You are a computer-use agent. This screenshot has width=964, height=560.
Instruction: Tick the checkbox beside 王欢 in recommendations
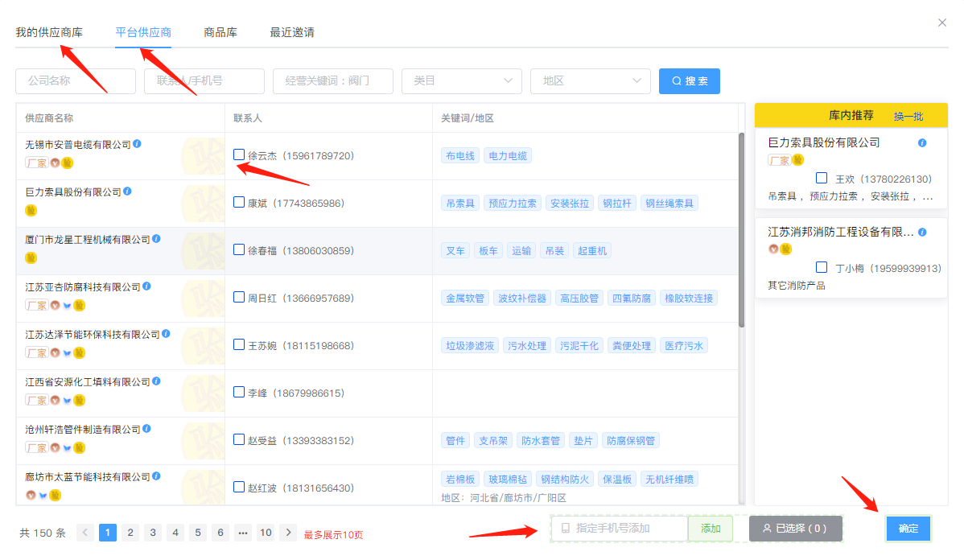point(822,178)
